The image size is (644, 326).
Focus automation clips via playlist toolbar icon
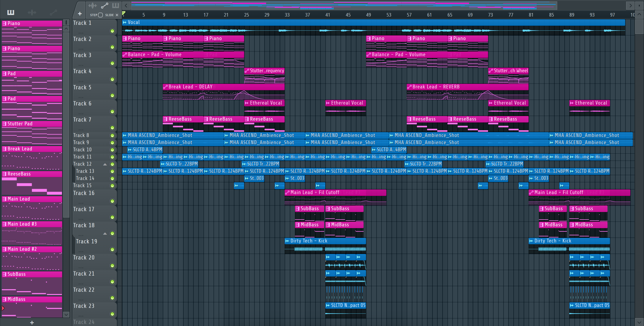click(x=104, y=6)
